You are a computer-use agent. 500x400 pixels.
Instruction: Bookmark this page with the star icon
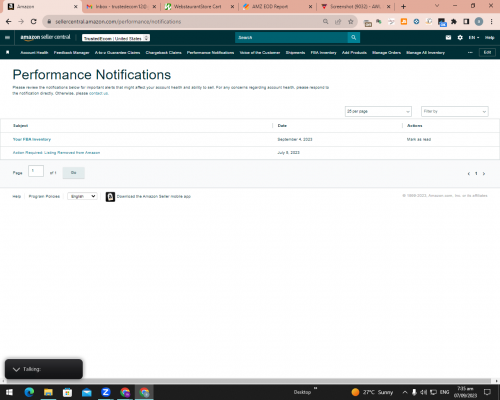(350, 22)
